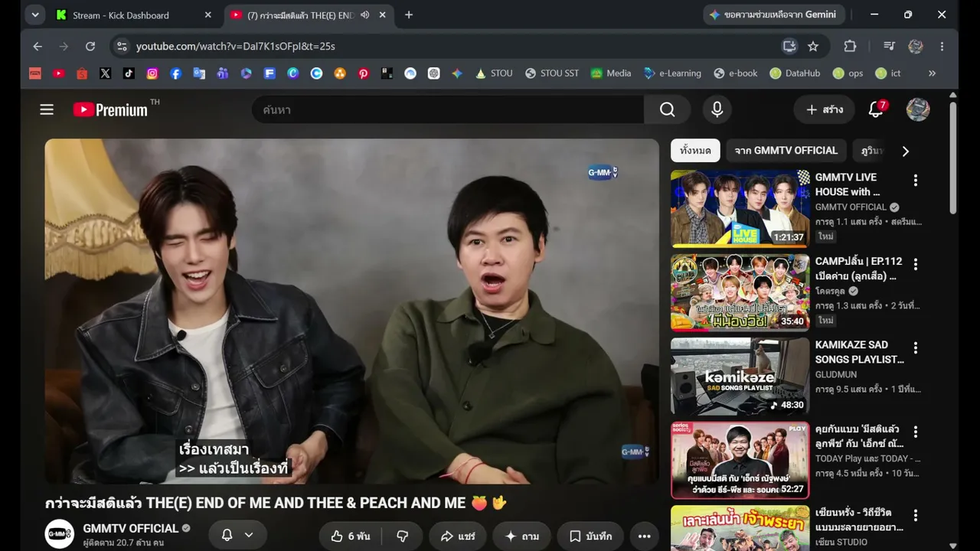Open the GMMTV LIVE HOUSE thumbnail

pyautogui.click(x=740, y=208)
